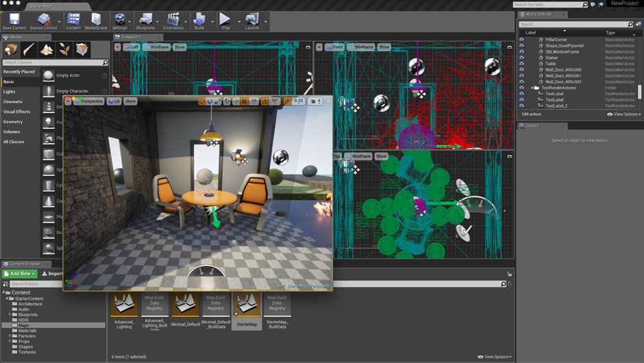Toggle visibility eye for TextLabel_2
644x363 pixels.
522,106
